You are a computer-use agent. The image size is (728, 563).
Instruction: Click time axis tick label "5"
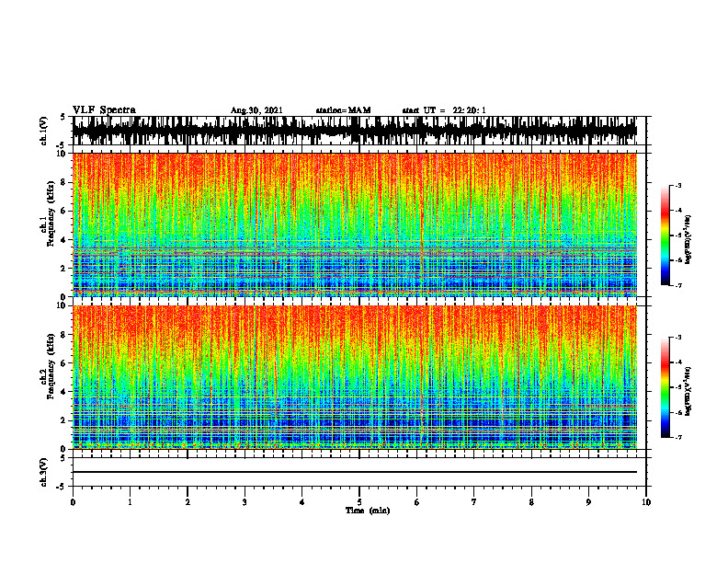[x=359, y=502]
